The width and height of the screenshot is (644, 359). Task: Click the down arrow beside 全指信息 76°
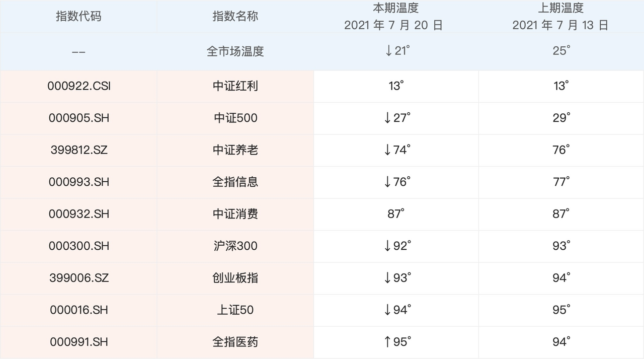[387, 182]
